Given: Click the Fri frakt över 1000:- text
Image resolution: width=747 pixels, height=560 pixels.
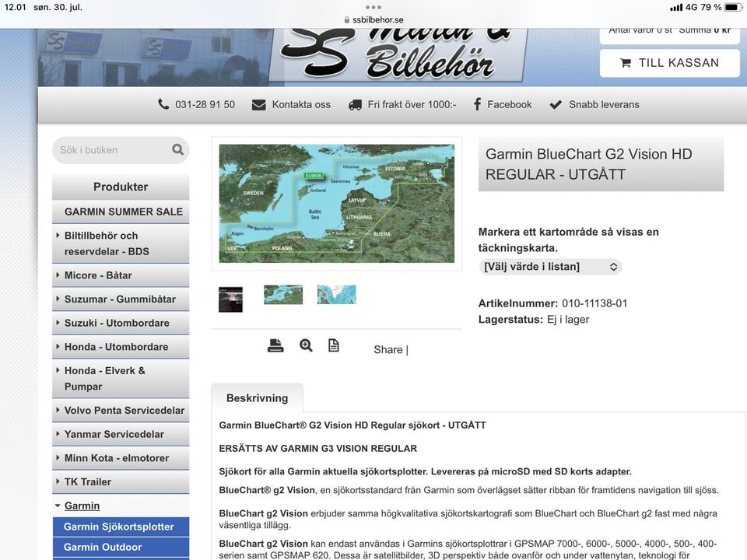Looking at the screenshot, I should (412, 105).
